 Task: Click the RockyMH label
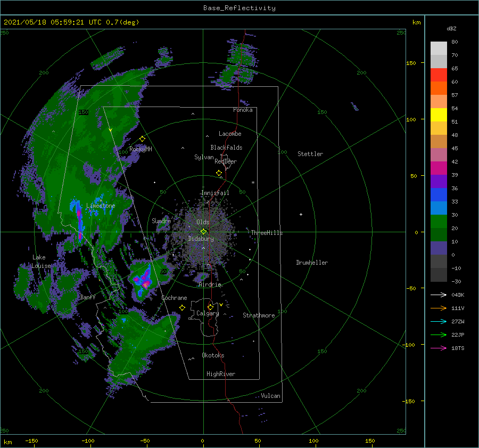141,149
